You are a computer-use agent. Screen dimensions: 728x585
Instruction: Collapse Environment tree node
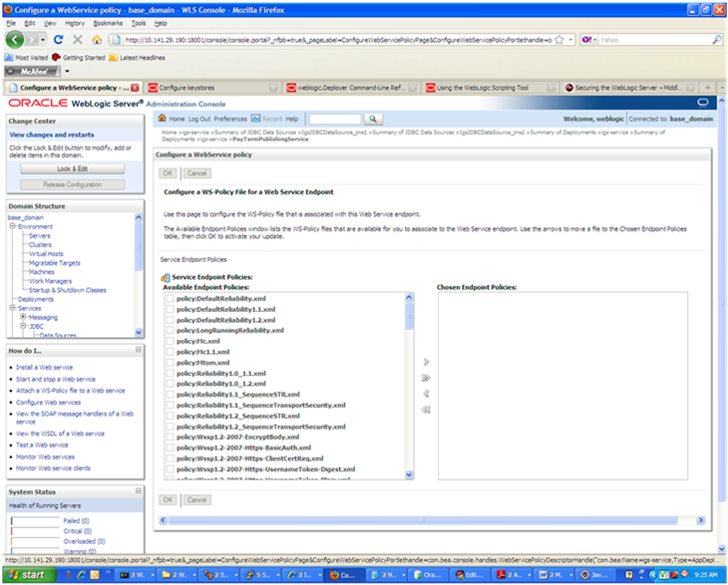click(13, 226)
